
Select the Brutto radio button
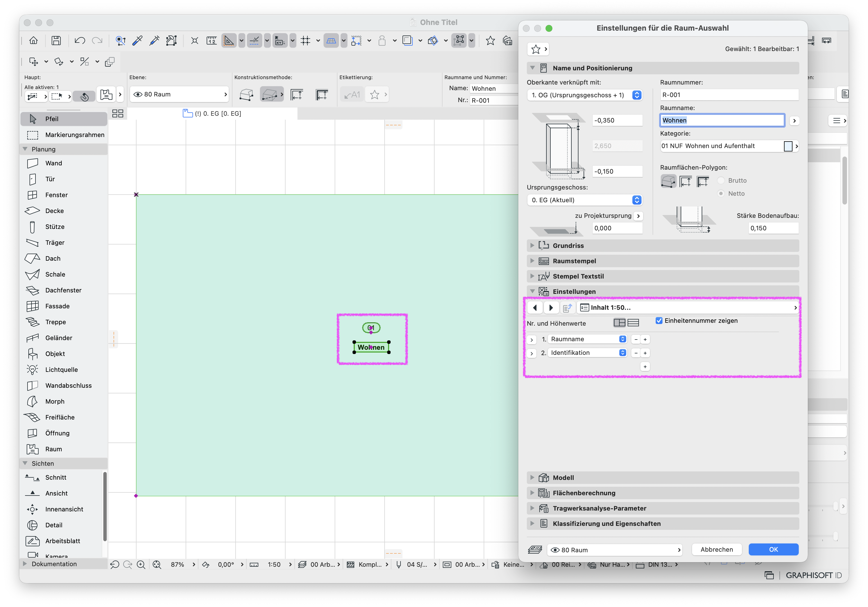tap(721, 181)
